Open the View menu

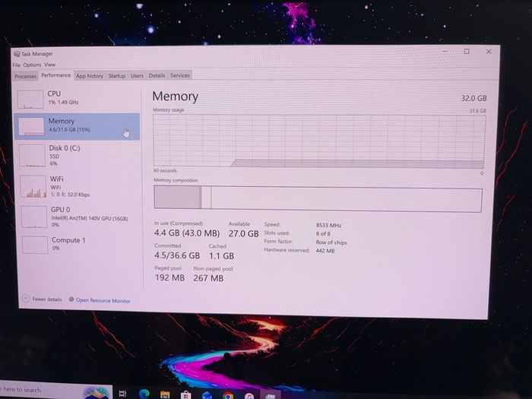[49, 65]
